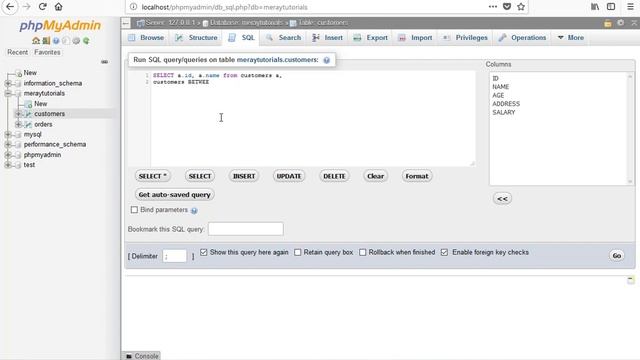Open the page actions three-dots menu
This screenshot has height=360, width=640.
(x=493, y=7)
